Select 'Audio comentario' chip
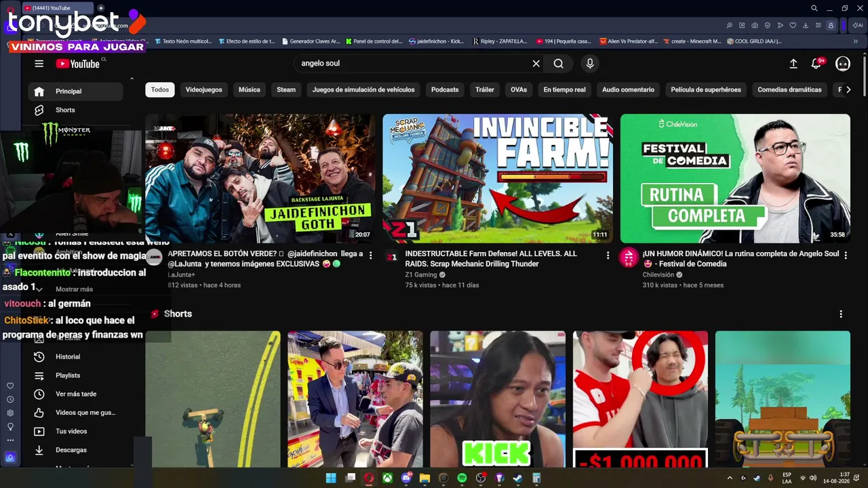The width and height of the screenshot is (868, 488). coord(629,89)
